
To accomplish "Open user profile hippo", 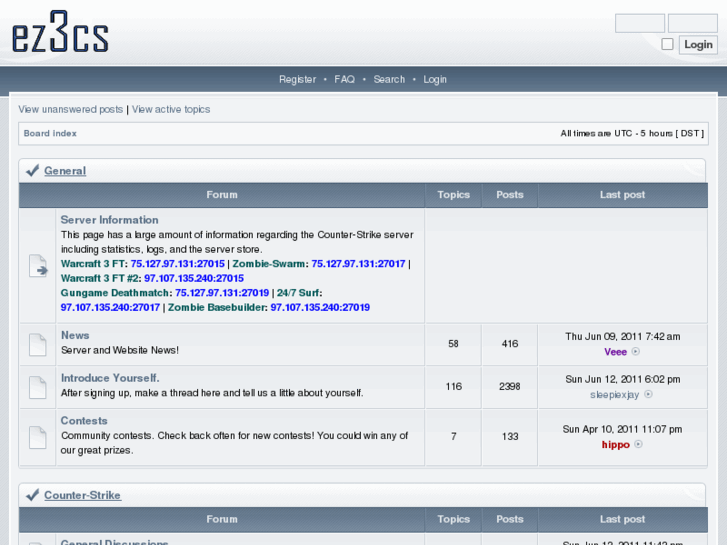I will 616,445.
